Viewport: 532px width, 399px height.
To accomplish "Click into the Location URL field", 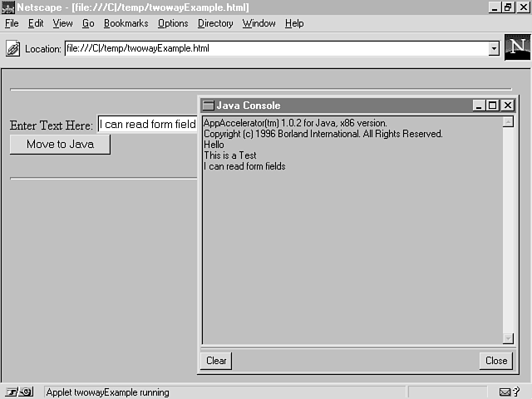I will point(274,48).
